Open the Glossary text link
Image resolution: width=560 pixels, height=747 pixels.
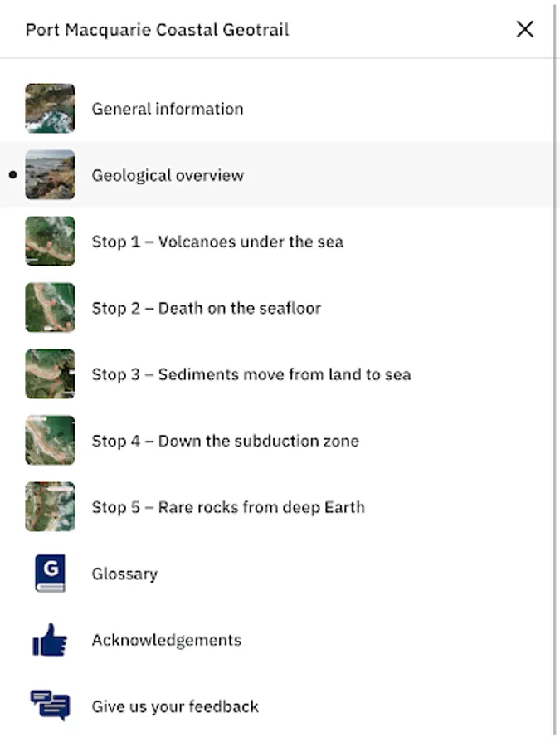pyautogui.click(x=124, y=574)
